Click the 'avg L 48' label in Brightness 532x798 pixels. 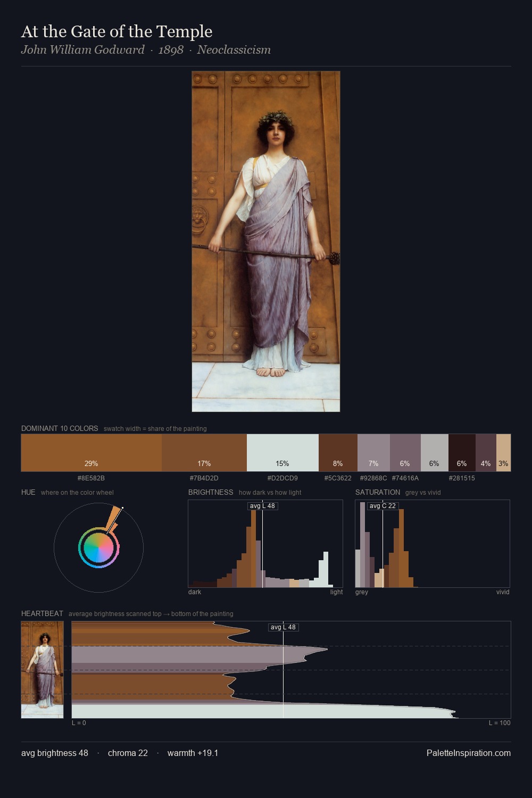[x=263, y=506]
